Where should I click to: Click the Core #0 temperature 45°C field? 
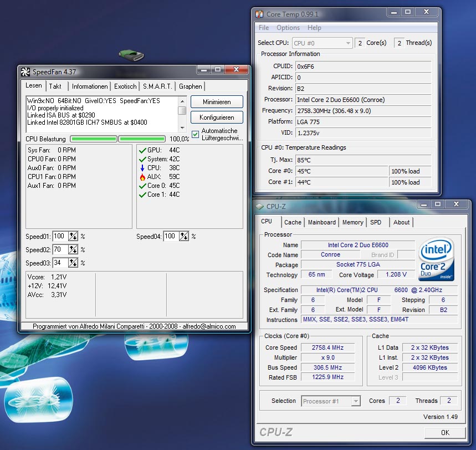point(341,171)
